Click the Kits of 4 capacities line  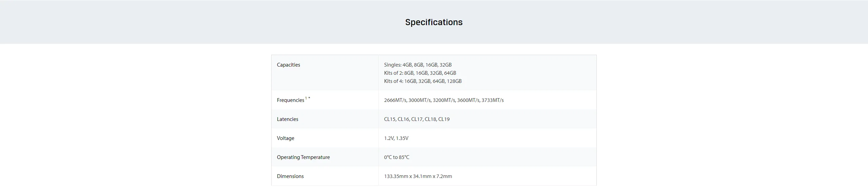point(423,81)
